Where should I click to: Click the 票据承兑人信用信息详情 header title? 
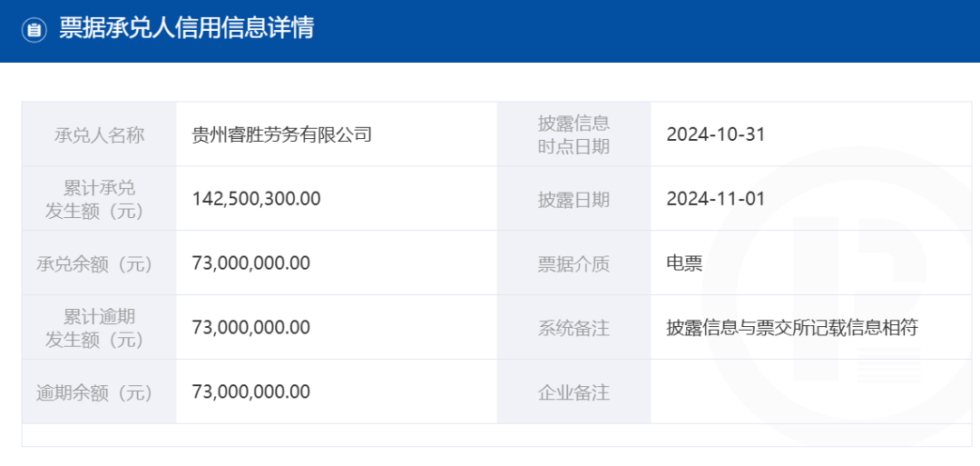click(186, 28)
